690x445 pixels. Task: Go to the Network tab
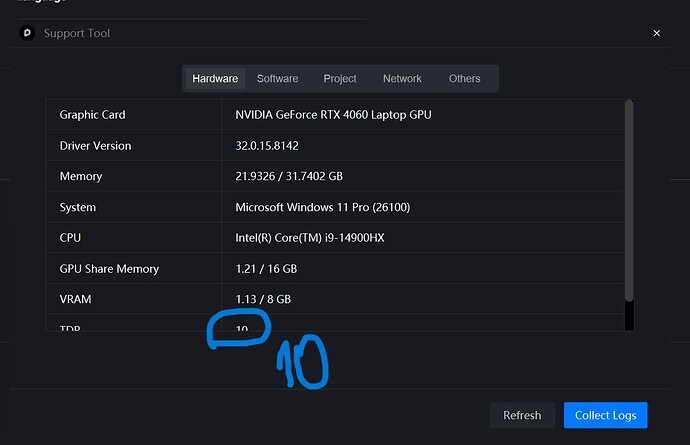(x=402, y=79)
